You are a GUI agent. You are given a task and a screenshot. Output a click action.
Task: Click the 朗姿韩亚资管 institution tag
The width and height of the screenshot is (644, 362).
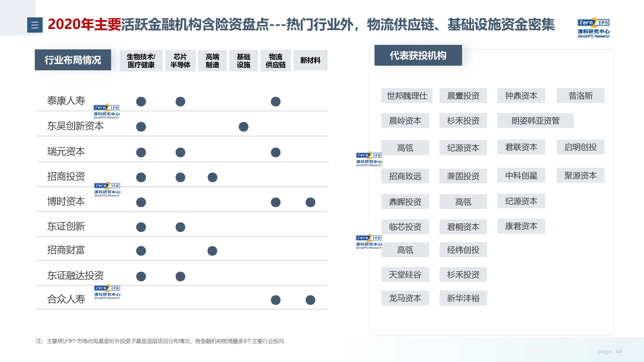coord(535,121)
